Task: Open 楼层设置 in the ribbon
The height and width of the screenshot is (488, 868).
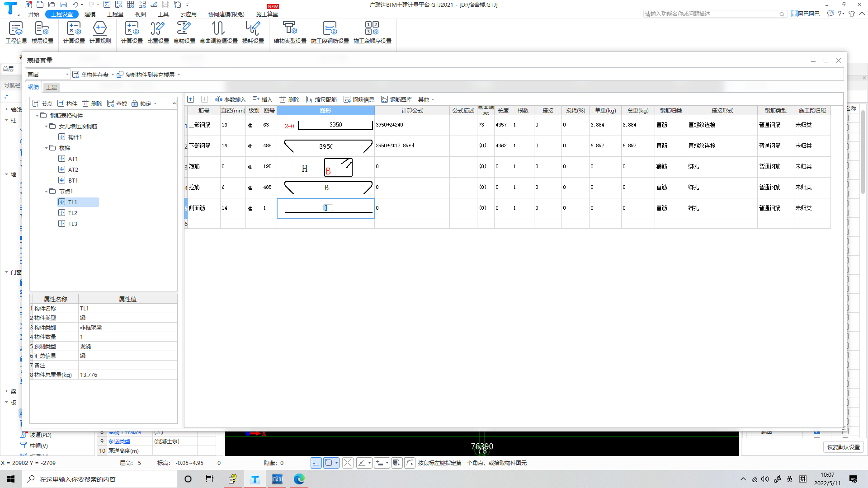Action: (x=42, y=33)
